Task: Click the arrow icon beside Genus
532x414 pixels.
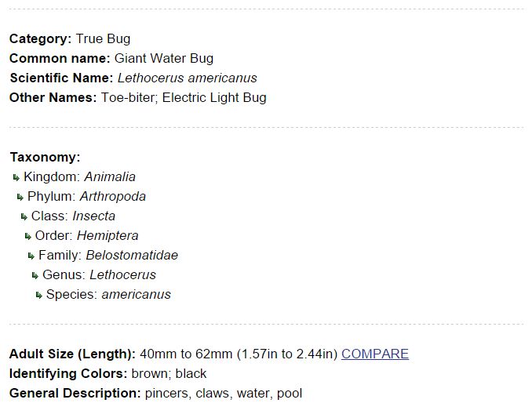Action: tap(35, 275)
